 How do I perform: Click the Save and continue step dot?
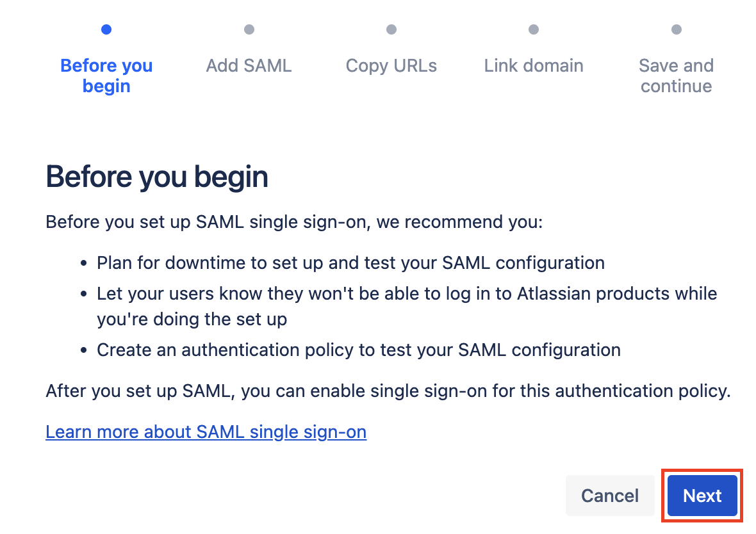pos(676,29)
